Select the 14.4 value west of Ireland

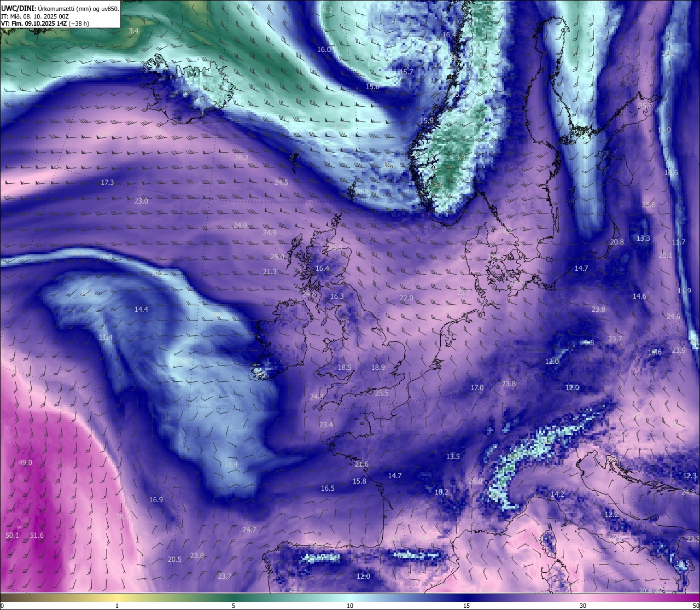tap(141, 309)
